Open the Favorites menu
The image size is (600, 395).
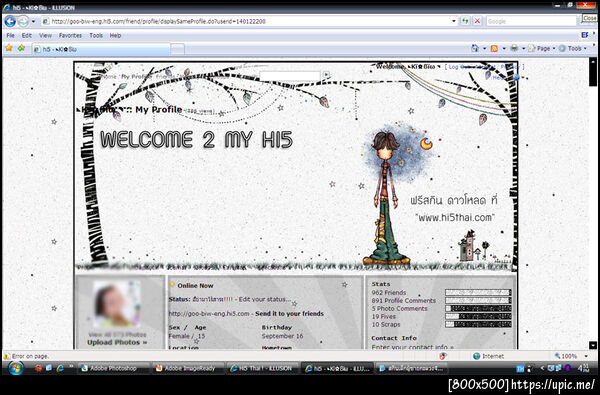[x=70, y=35]
